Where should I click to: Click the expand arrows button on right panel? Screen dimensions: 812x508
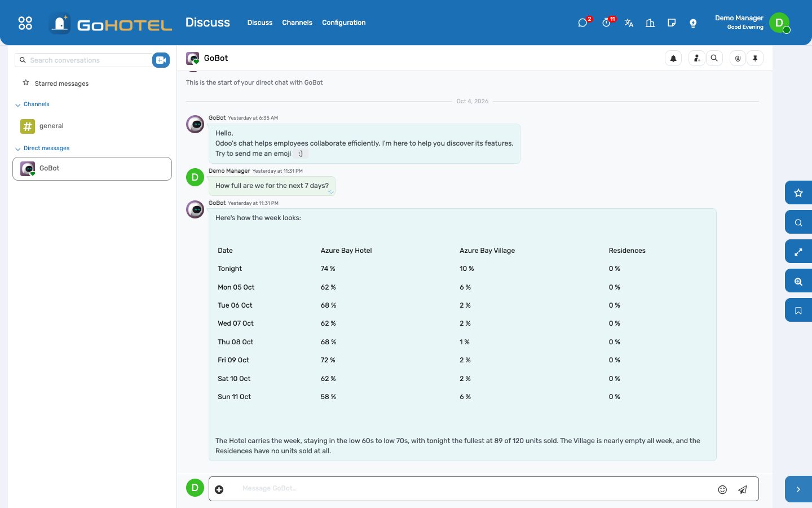(x=798, y=252)
